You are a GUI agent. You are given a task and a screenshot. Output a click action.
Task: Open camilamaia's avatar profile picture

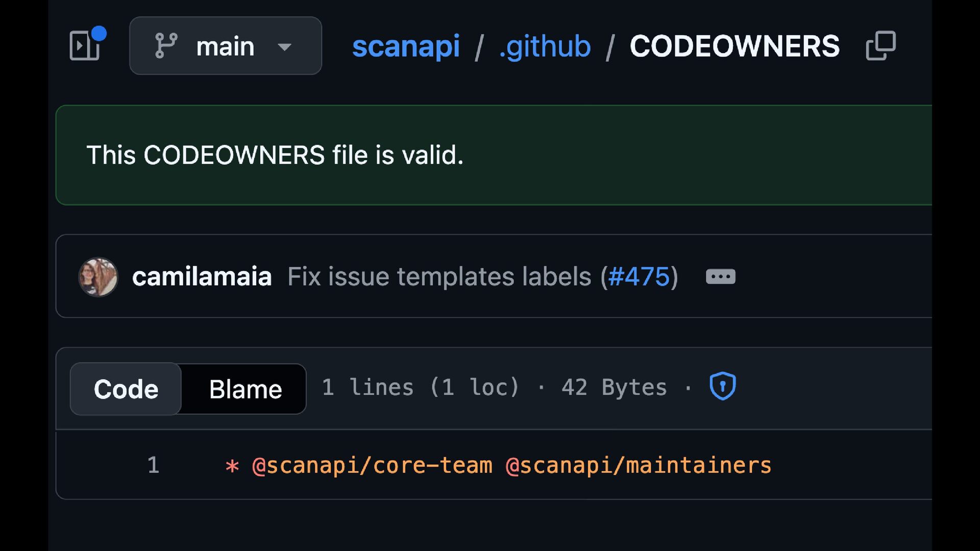click(98, 277)
